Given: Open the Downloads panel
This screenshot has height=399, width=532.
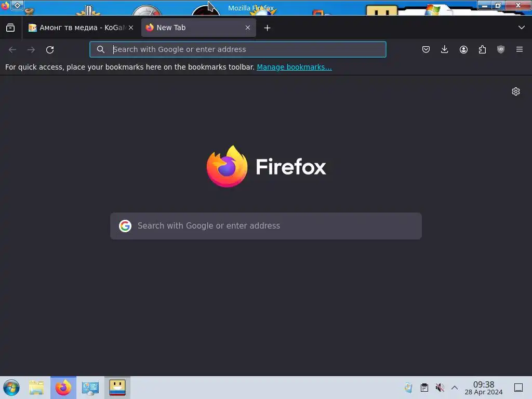Looking at the screenshot, I should click(445, 49).
